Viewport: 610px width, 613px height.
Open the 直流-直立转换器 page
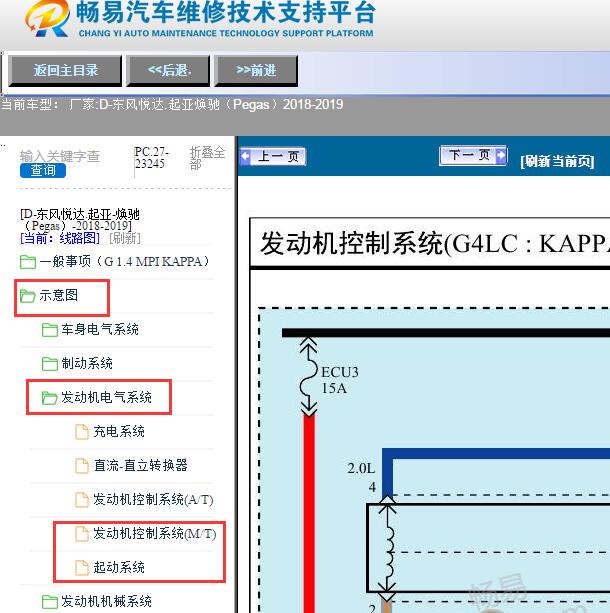[x=141, y=465]
